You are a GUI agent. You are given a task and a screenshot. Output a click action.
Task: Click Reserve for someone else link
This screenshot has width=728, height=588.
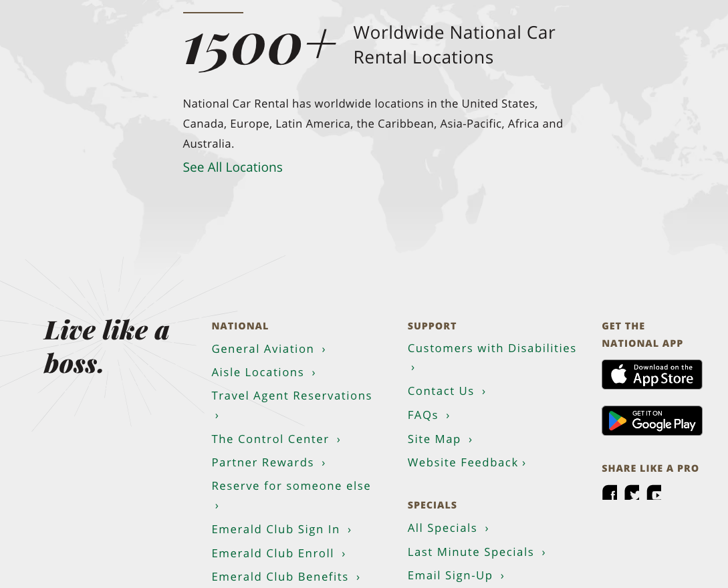[291, 495]
